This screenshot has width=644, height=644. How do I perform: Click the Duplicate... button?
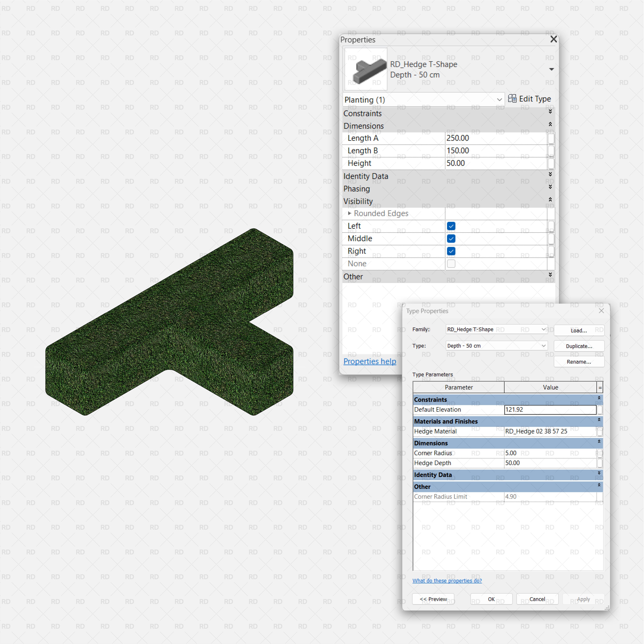[579, 346]
